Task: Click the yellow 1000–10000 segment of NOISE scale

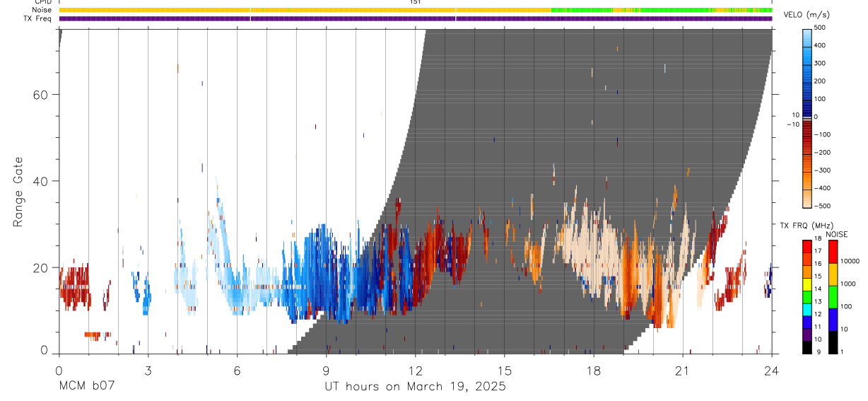Action: click(x=833, y=274)
